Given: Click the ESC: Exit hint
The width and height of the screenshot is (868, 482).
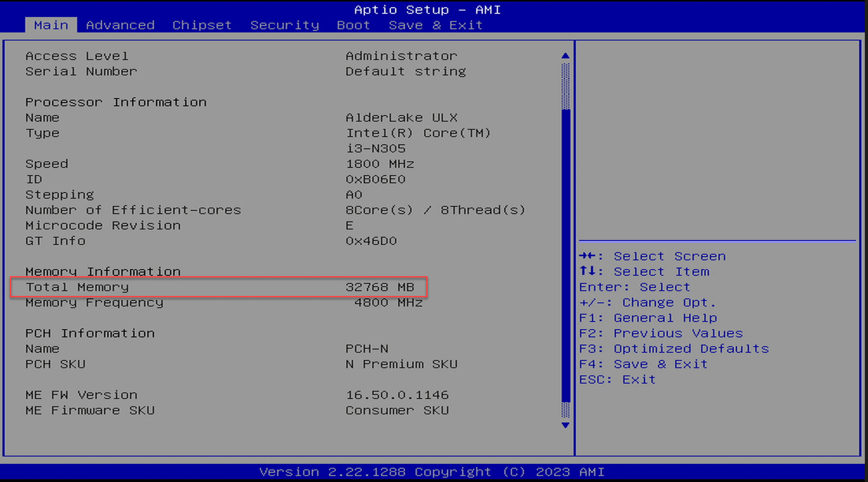Looking at the screenshot, I should [617, 380].
